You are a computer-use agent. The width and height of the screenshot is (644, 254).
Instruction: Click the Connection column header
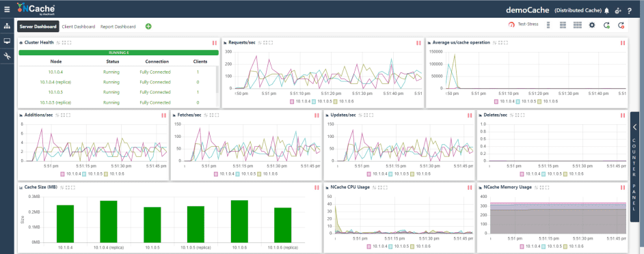click(157, 61)
